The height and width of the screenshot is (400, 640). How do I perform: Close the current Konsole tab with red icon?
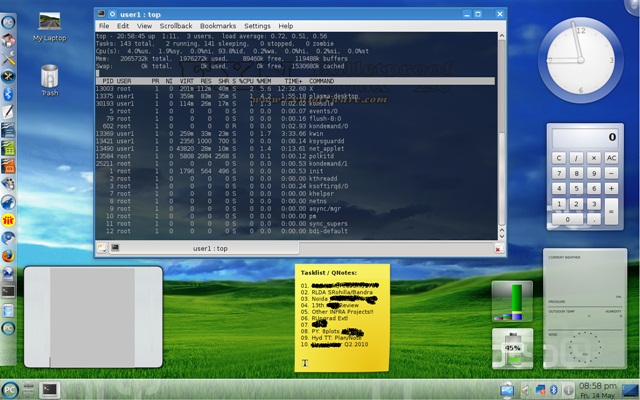[x=499, y=249]
